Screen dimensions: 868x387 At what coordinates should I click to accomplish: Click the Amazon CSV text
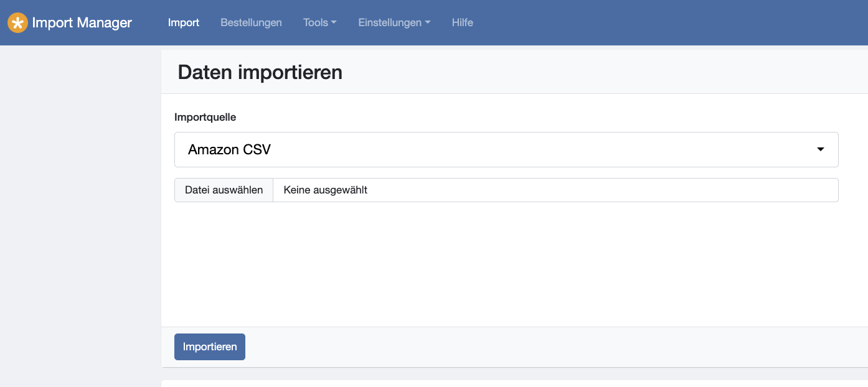point(229,149)
